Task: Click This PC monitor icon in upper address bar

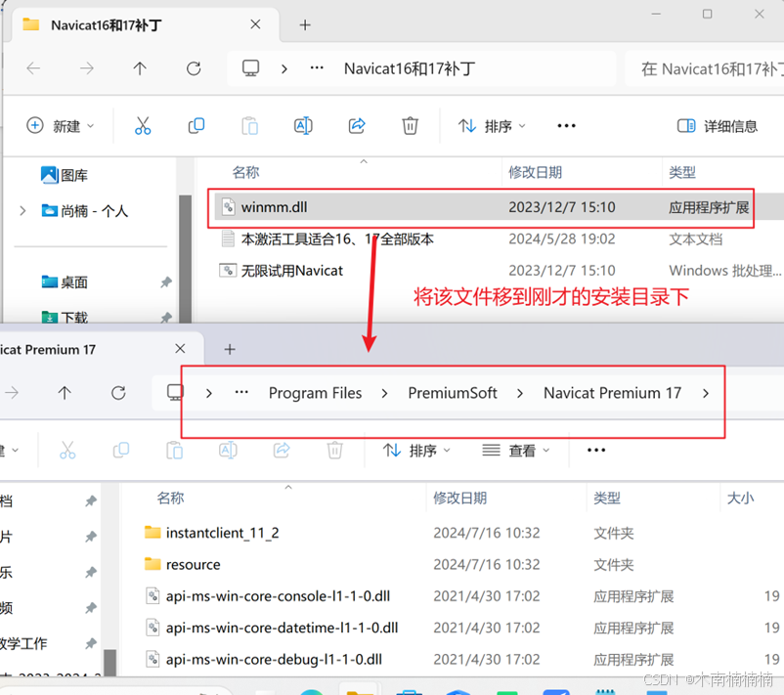Action: (x=250, y=68)
